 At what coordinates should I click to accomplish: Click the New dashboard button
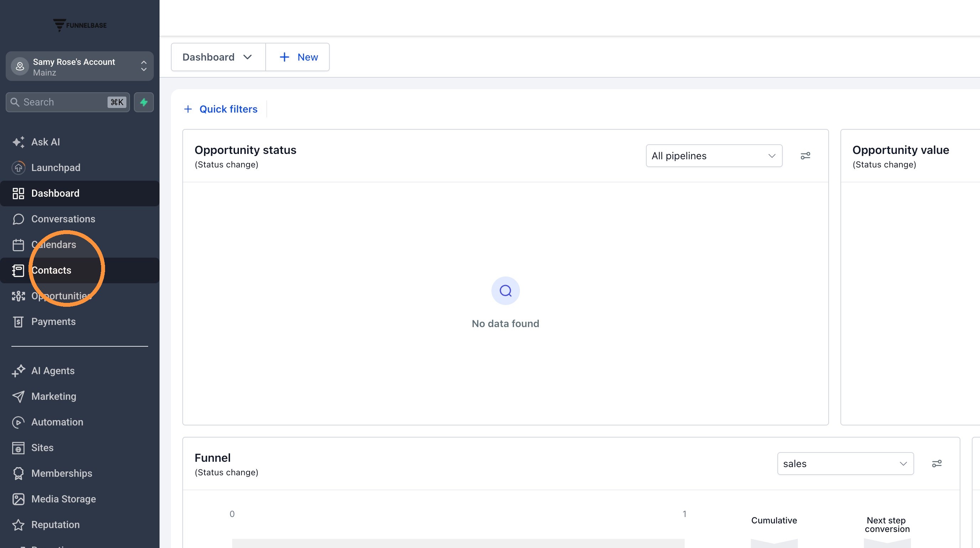(x=297, y=57)
